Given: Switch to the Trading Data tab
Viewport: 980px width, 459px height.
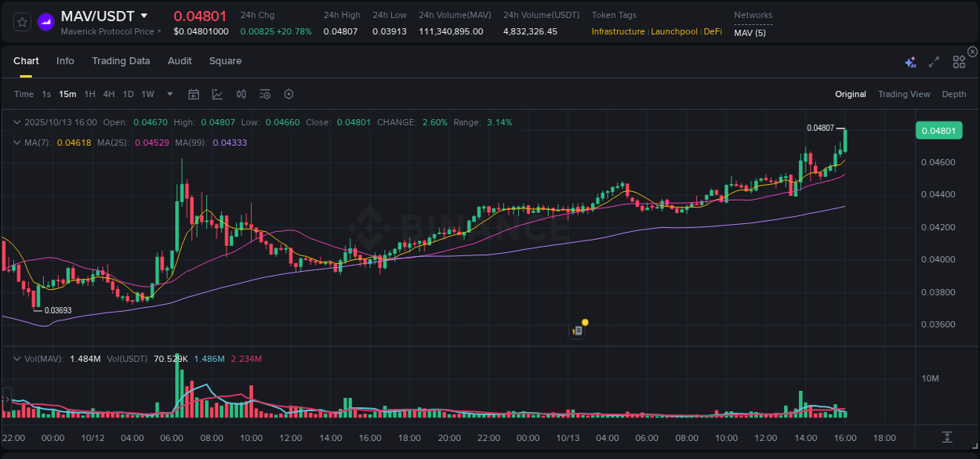Looking at the screenshot, I should pos(121,61).
